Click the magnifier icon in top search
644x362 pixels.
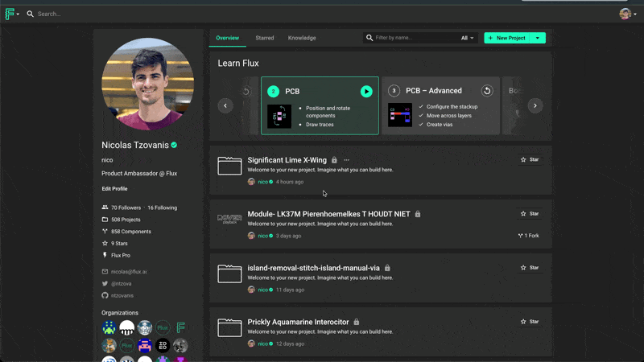[x=31, y=14]
